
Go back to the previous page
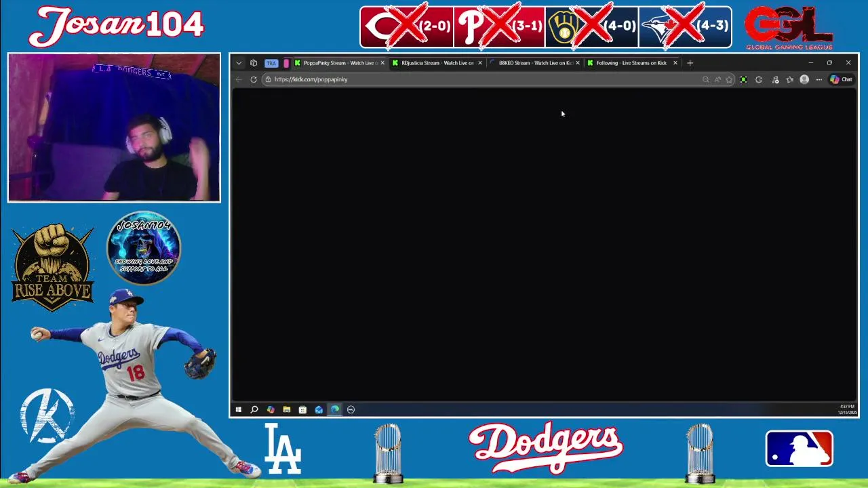coord(239,79)
